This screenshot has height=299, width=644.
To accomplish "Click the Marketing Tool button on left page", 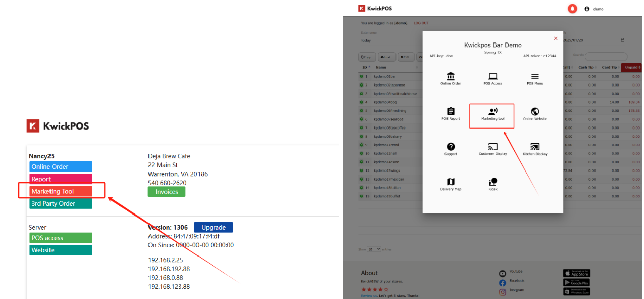I will (x=61, y=191).
